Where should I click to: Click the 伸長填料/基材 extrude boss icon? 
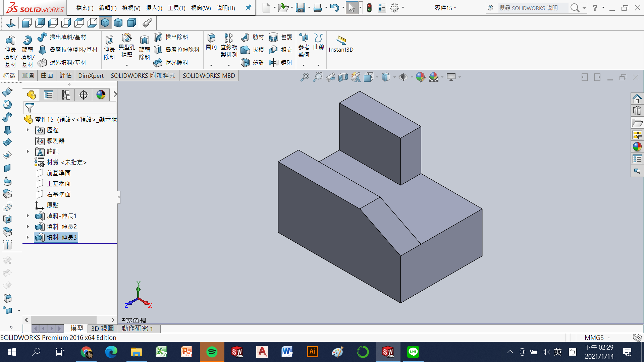coord(10,41)
